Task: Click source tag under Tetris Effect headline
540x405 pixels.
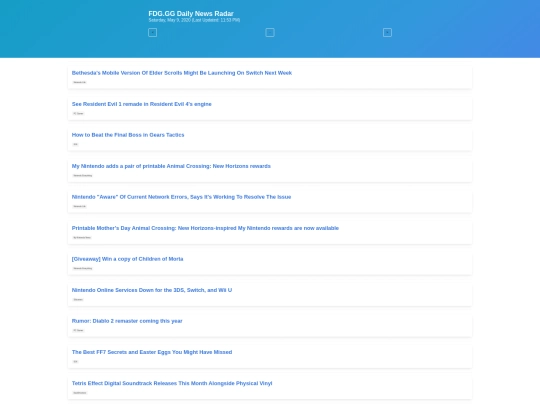Action: tap(80, 393)
